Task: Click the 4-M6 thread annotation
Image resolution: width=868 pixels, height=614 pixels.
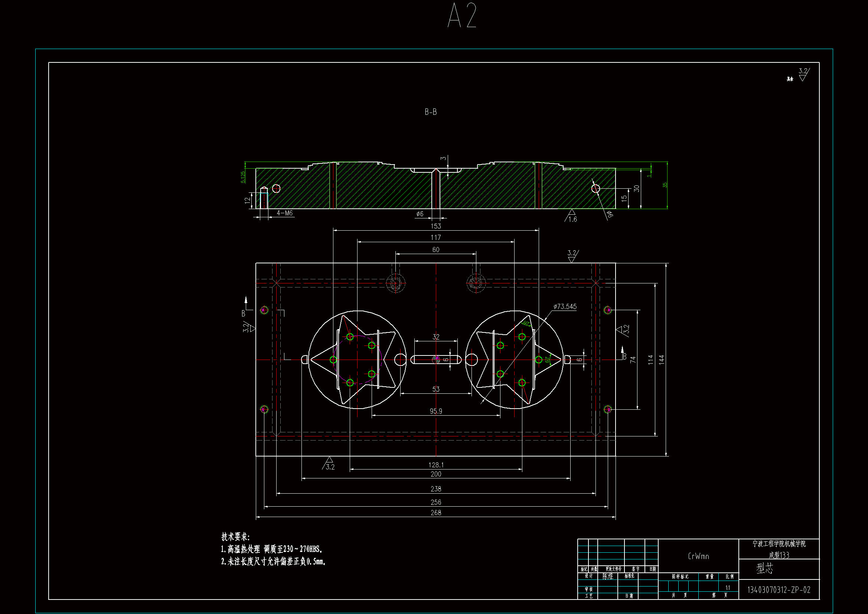Action: (x=284, y=213)
